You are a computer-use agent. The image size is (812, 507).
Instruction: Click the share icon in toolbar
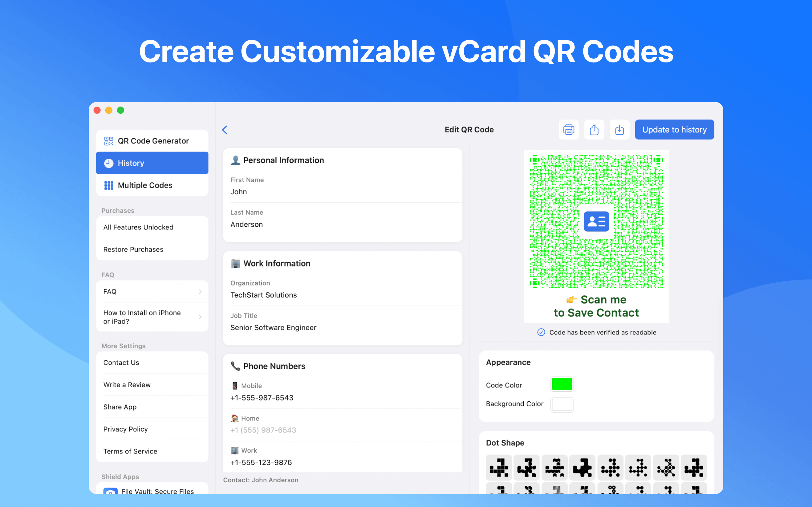594,129
